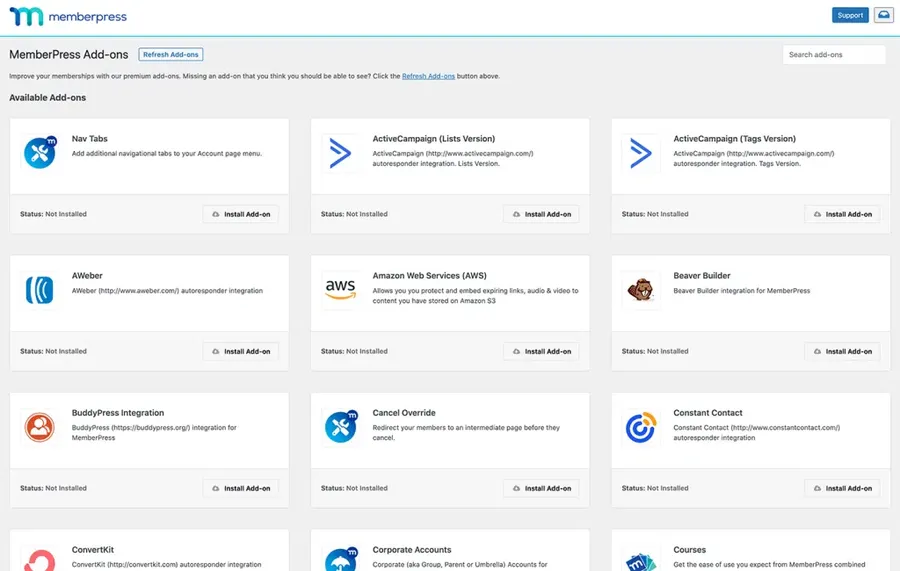The width and height of the screenshot is (900, 571).
Task: Select the Constant Contact title
Action: pyautogui.click(x=708, y=413)
